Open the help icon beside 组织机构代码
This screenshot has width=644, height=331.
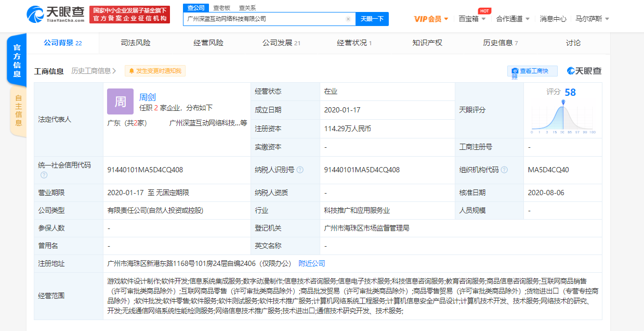[x=504, y=169]
